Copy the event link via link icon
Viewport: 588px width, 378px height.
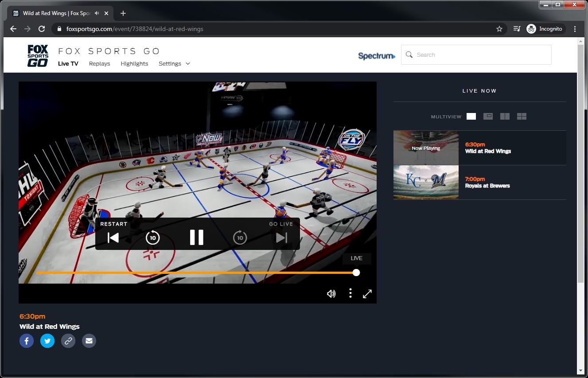coord(68,341)
